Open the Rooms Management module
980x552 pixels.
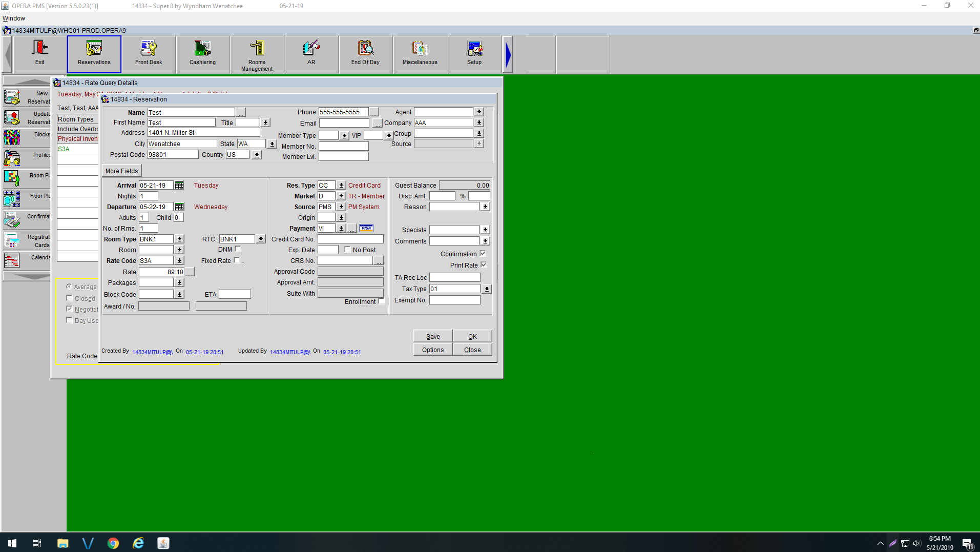[257, 54]
